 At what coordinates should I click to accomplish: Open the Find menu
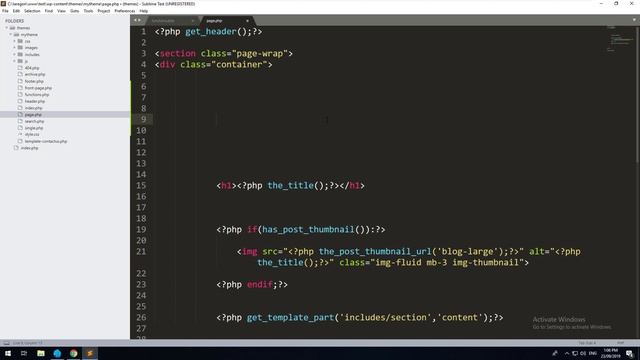49,11
